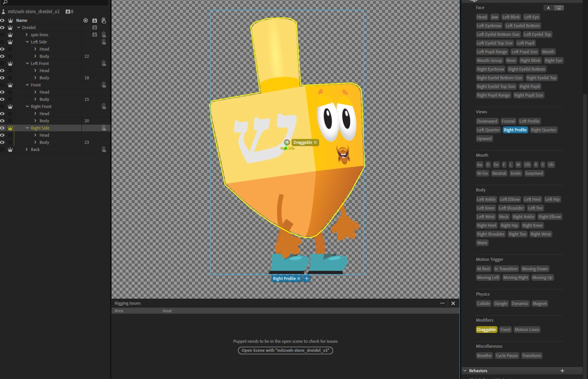Collapse the Behaviors section
This screenshot has width=588, height=379.
tap(465, 371)
